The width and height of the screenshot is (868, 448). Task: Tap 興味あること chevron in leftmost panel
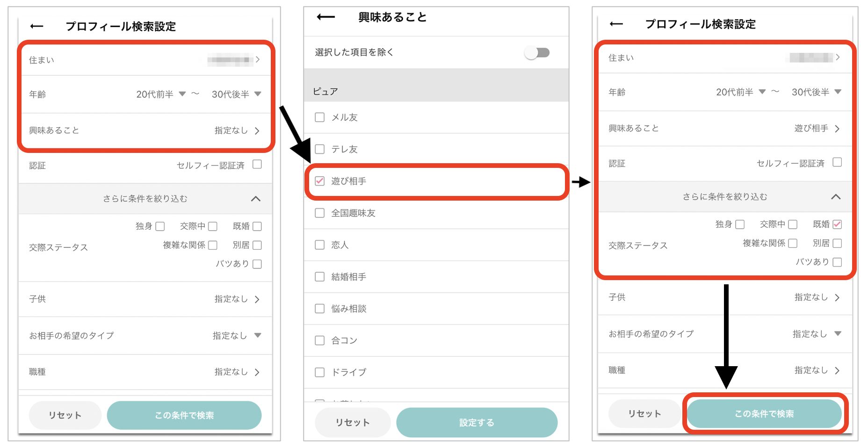[x=257, y=131]
